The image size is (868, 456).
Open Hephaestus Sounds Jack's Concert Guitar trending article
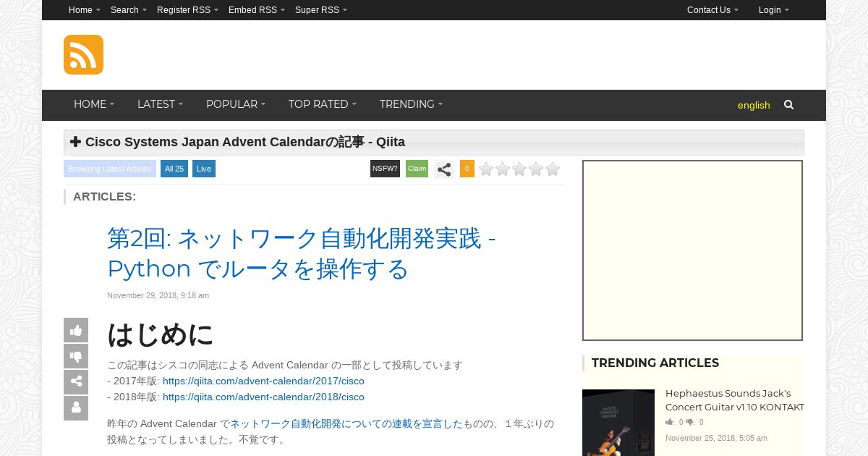tap(735, 400)
